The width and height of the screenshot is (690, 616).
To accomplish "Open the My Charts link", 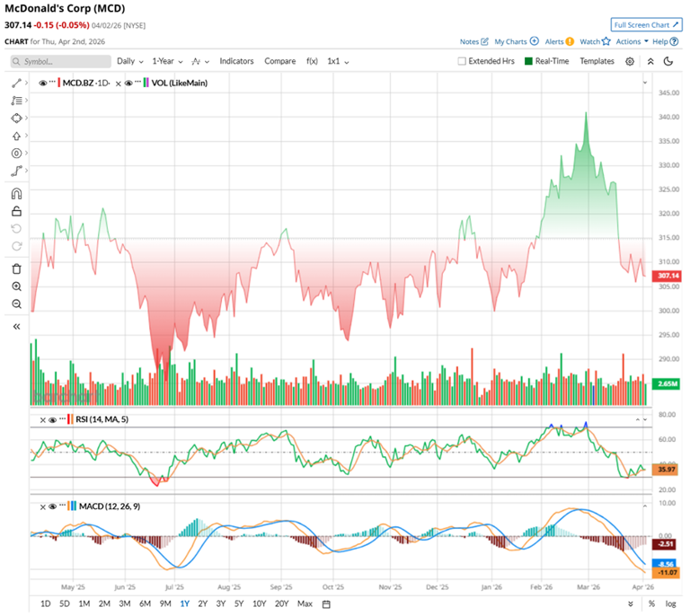I will click(x=516, y=41).
